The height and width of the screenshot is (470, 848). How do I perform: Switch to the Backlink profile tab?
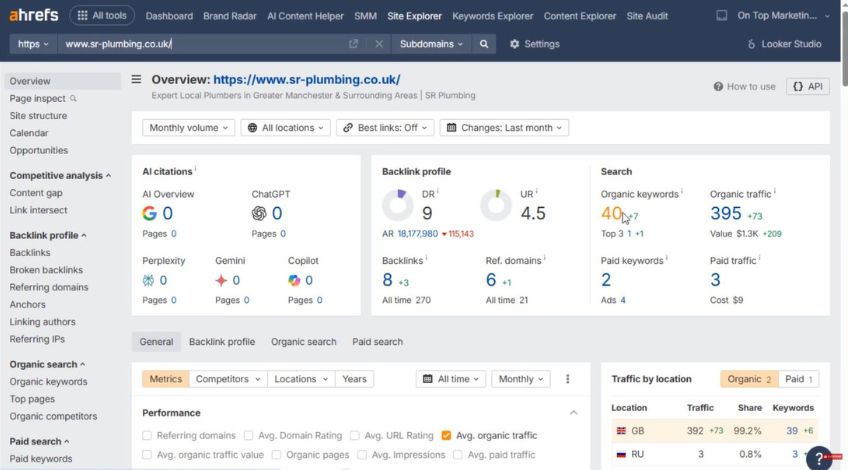tap(222, 342)
